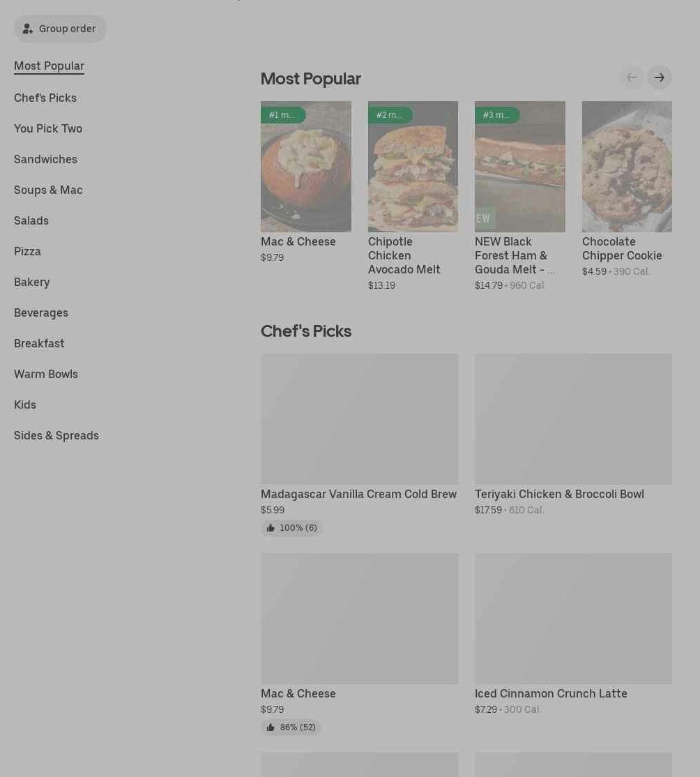Click the previous arrow in Most Popular carousel
The image size is (700, 777).
point(632,77)
